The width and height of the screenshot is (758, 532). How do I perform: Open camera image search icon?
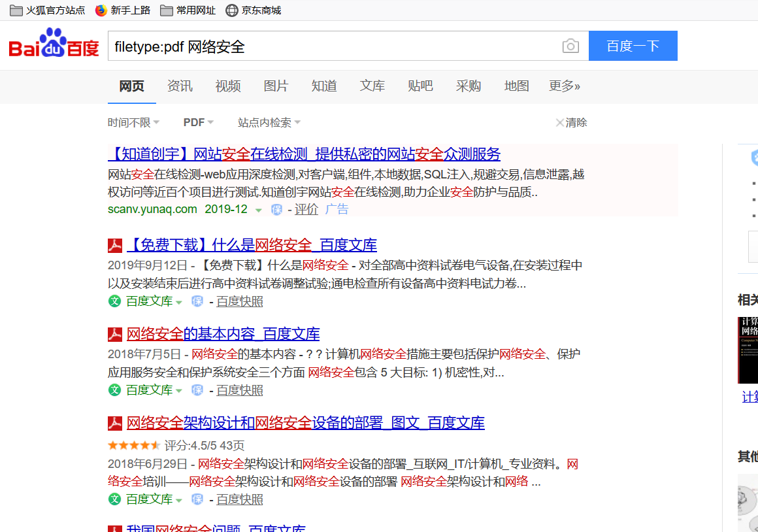tap(570, 46)
